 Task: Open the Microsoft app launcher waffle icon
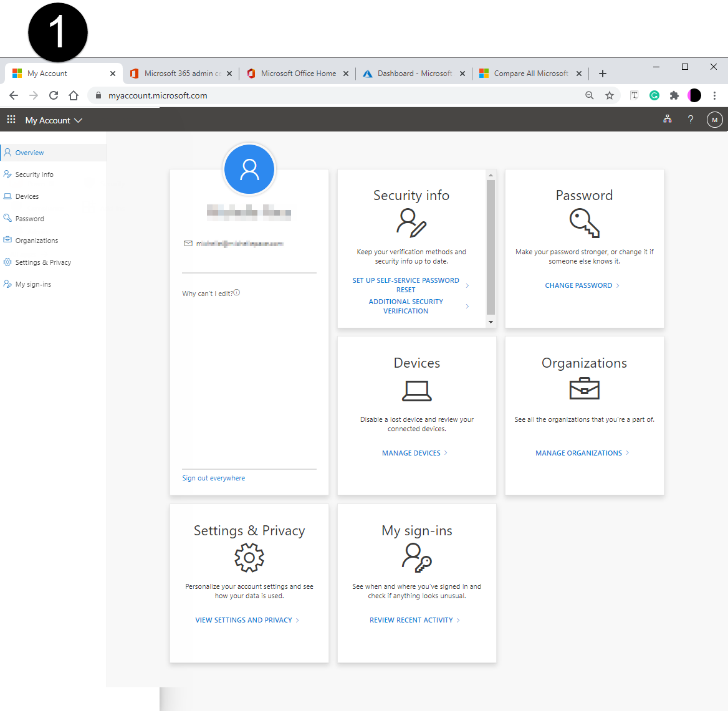pos(11,119)
